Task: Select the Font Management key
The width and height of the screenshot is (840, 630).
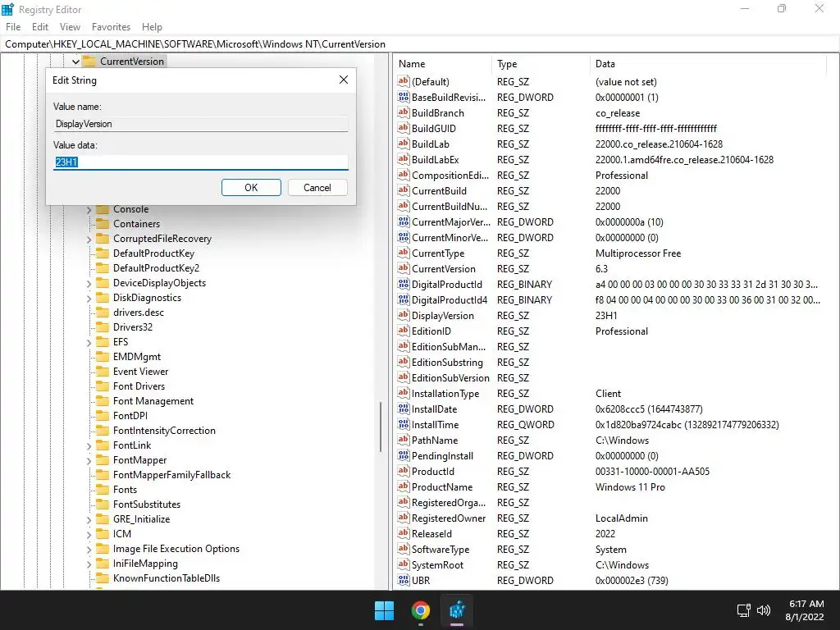Action: pyautogui.click(x=153, y=400)
